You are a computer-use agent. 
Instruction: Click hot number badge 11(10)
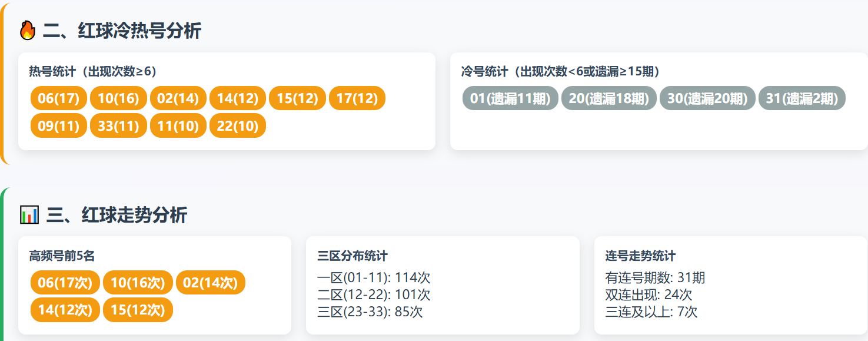pyautogui.click(x=178, y=126)
